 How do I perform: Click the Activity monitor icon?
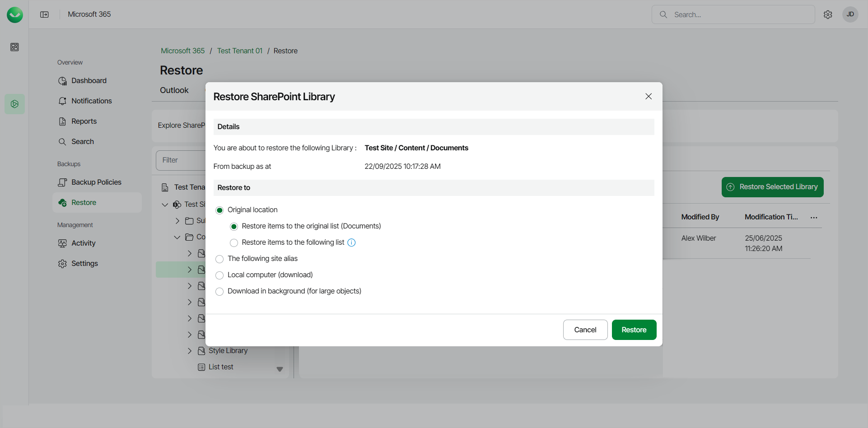(x=62, y=243)
